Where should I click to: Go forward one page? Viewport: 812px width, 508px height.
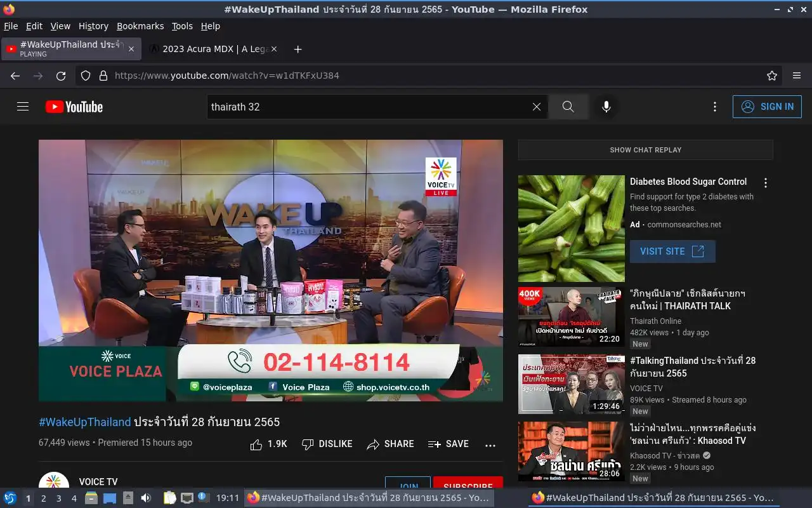(x=38, y=76)
